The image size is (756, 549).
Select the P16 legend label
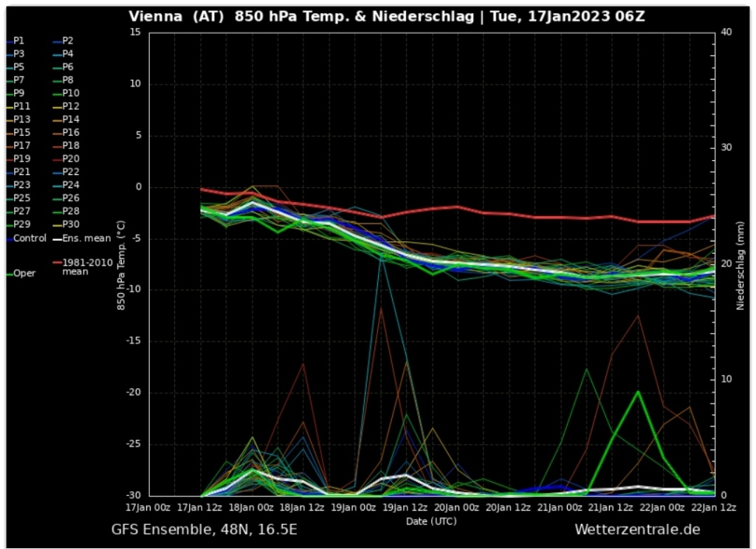pos(70,132)
